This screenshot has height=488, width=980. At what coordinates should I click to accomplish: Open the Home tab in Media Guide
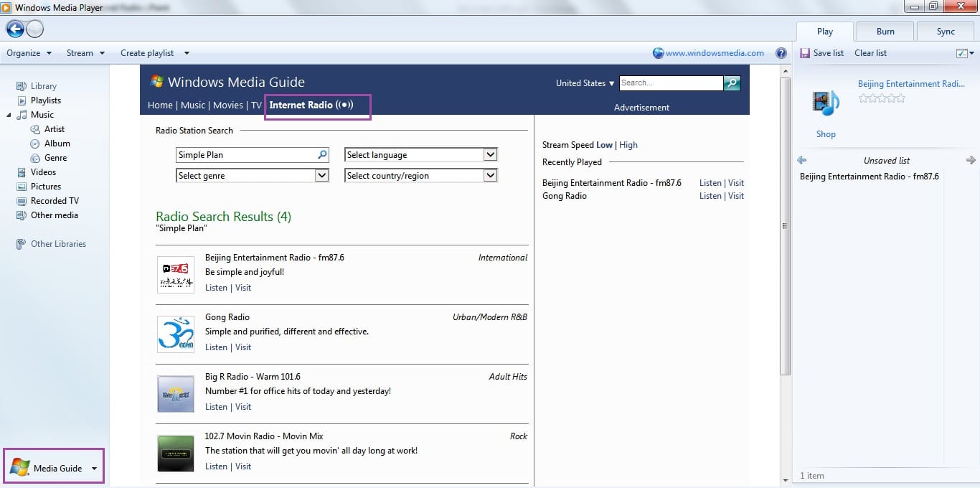click(160, 105)
